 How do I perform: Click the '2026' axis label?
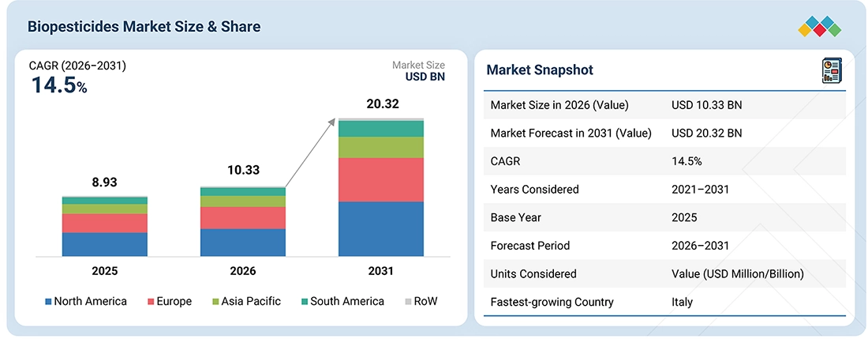point(243,271)
